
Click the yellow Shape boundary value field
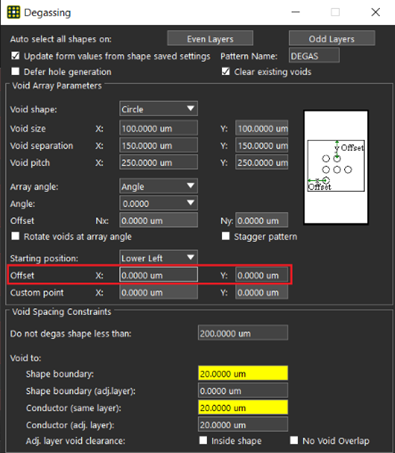pos(243,373)
